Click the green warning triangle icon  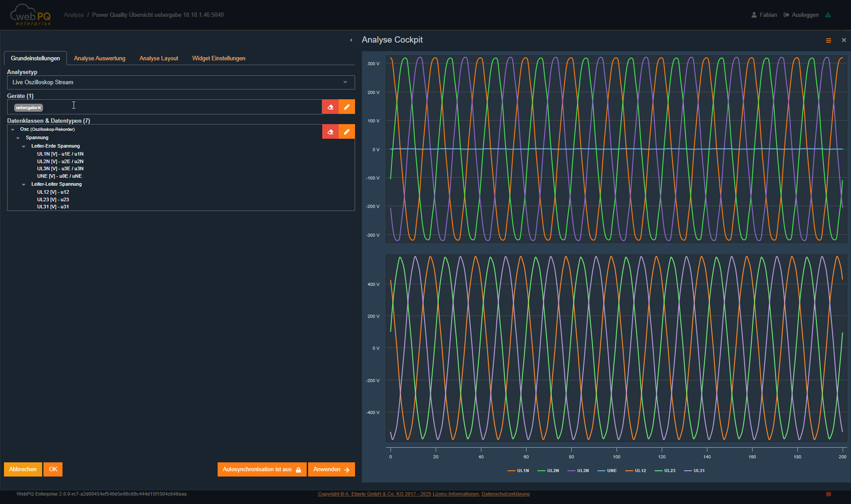tap(828, 15)
